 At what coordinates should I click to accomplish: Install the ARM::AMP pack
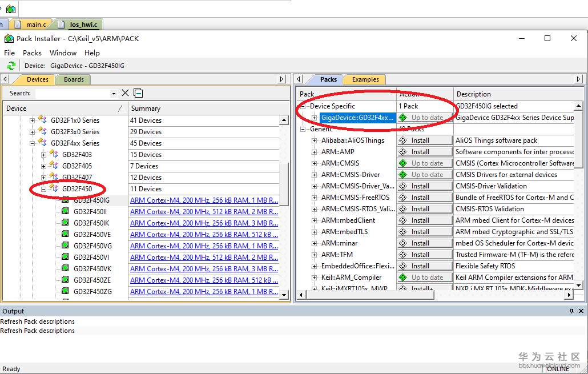[425, 151]
